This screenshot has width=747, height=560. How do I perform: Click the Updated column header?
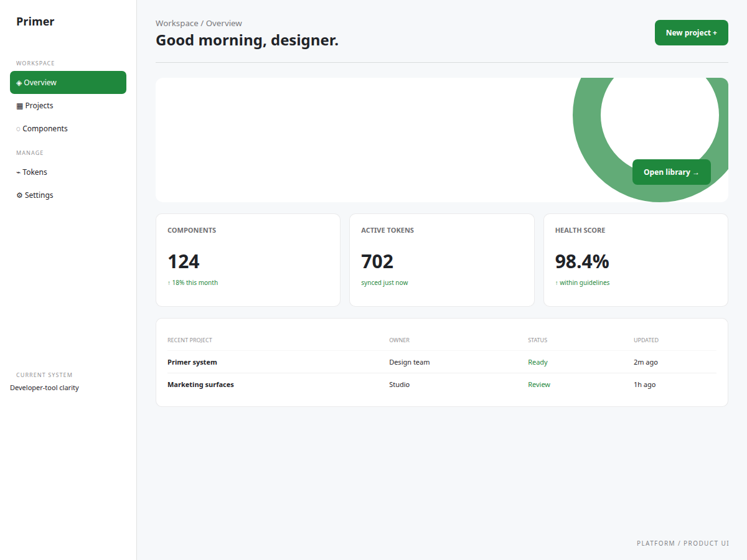[x=646, y=340]
